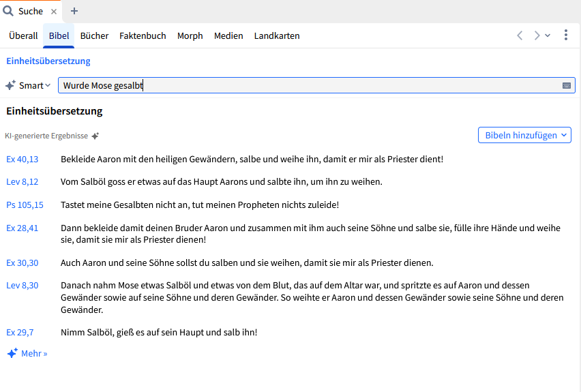Select verse text "Bekleide Aaron mit den heiligen Gewändern"
This screenshot has height=392, width=581.
(x=149, y=160)
